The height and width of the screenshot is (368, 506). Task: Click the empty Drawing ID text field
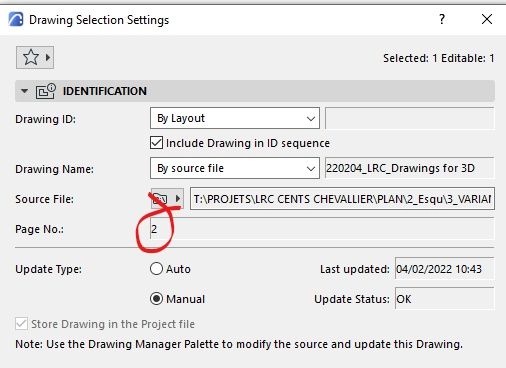click(x=409, y=118)
